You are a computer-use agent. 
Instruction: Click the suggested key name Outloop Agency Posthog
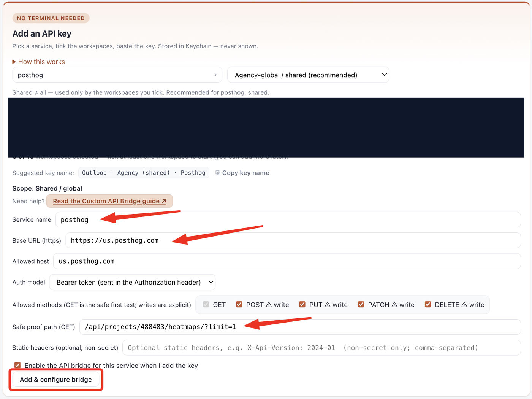[144, 173]
